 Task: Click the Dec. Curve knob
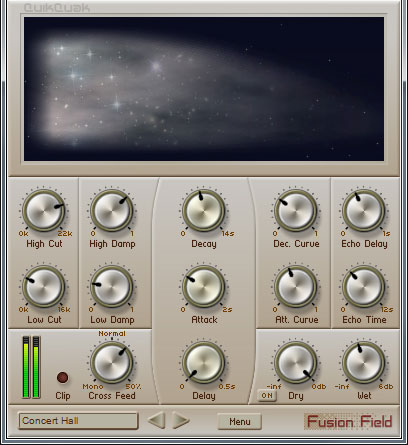pyautogui.click(x=296, y=211)
